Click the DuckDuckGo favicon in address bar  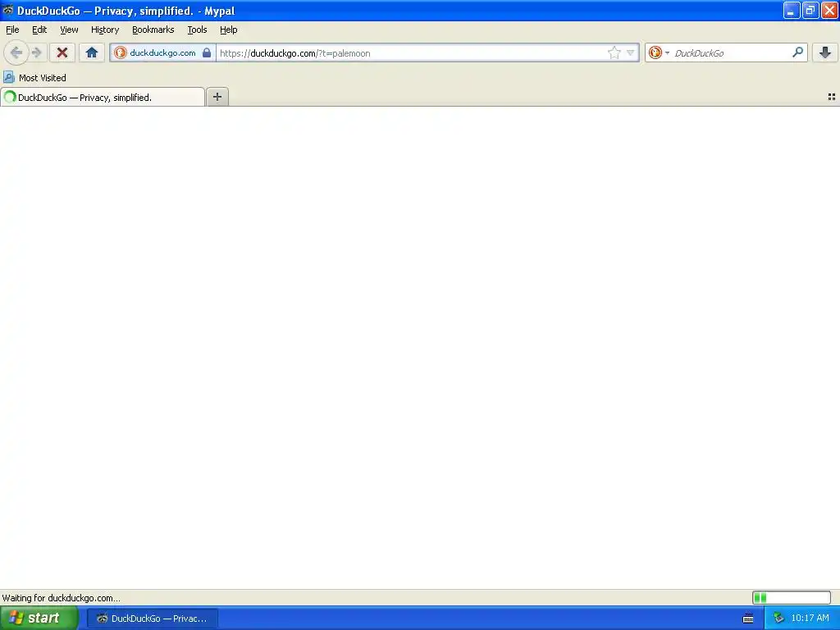[x=121, y=52]
